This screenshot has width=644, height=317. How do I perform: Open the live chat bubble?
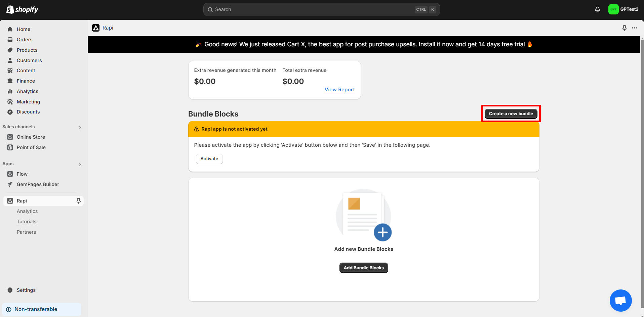coord(620,300)
